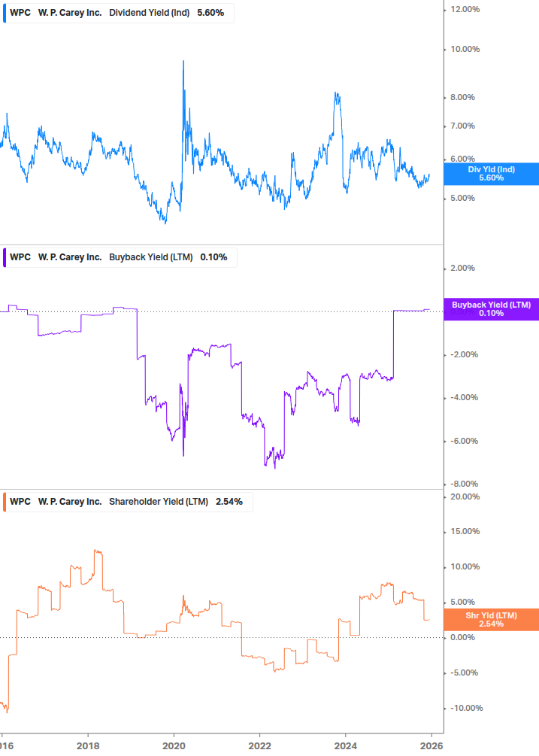Screen dimensions: 539x756
Task: Click the -10.00% tick on the shareholder yield axis
Action: point(466,709)
